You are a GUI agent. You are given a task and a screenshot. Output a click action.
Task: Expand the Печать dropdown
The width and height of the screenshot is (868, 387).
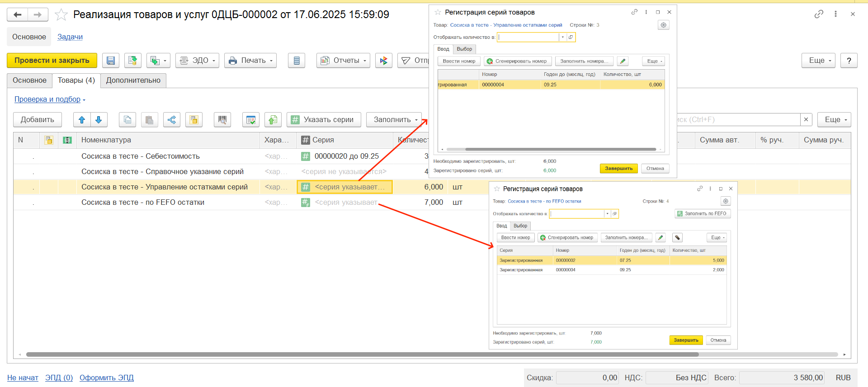[250, 61]
